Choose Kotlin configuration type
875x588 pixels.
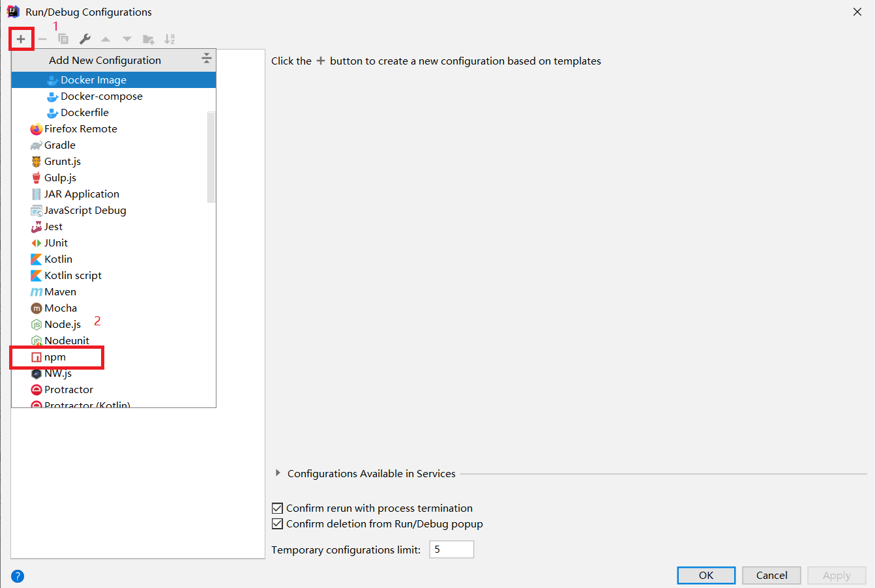point(113,259)
